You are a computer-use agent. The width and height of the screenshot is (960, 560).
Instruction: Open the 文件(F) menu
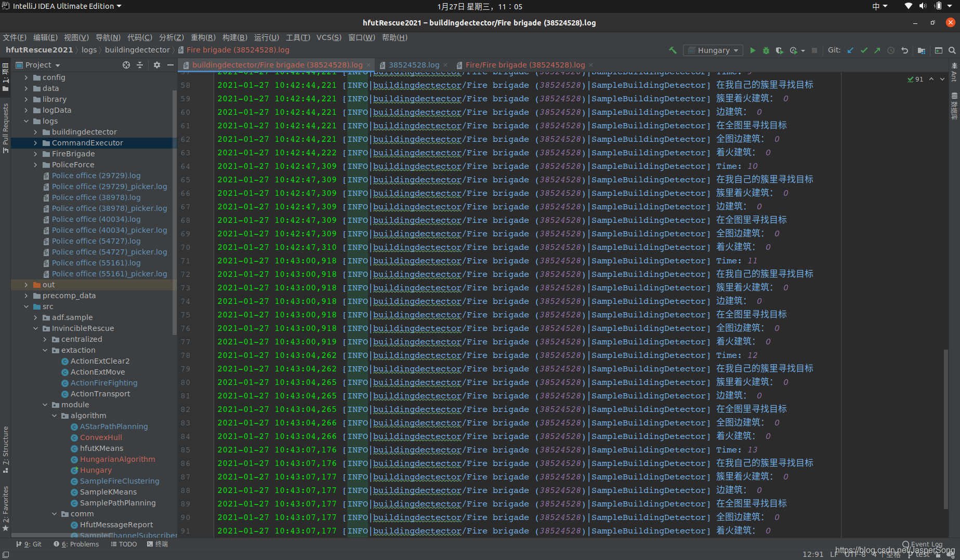[15, 37]
